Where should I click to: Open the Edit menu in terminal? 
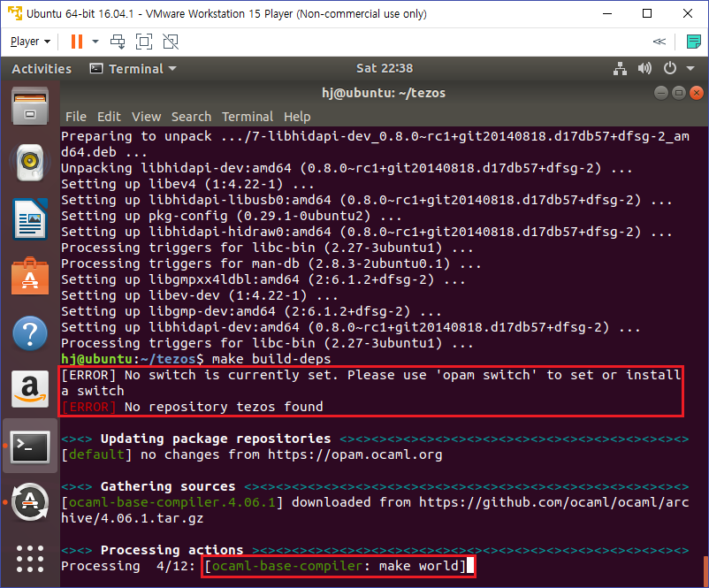coord(109,117)
